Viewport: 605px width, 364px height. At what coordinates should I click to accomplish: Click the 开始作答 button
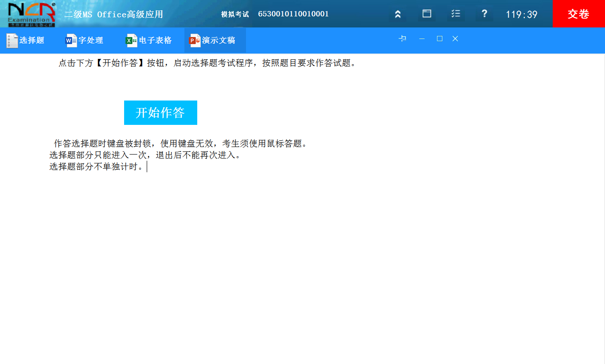pyautogui.click(x=160, y=112)
